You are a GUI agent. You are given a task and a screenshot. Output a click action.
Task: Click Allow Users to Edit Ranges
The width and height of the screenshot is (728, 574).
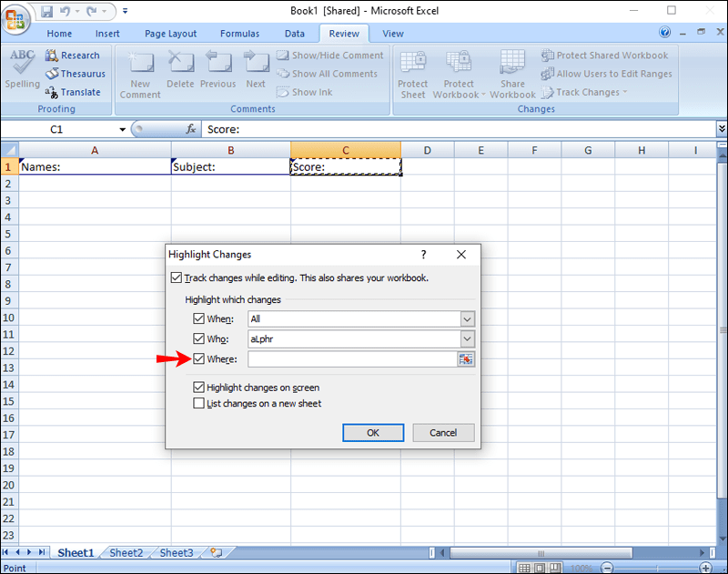point(606,74)
